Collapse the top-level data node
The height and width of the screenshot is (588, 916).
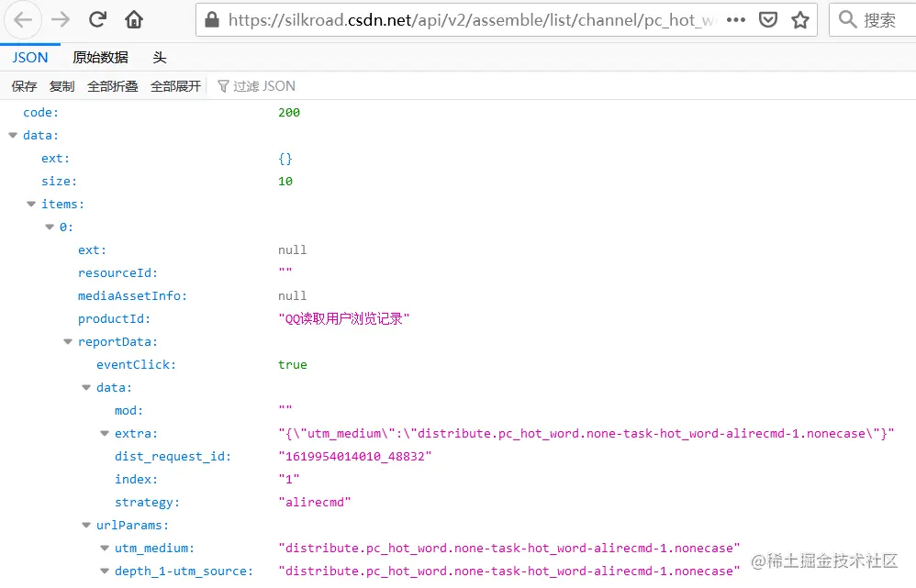pos(13,135)
